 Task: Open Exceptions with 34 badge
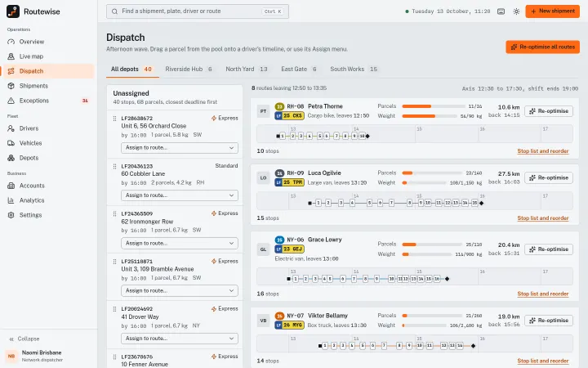[x=48, y=101]
